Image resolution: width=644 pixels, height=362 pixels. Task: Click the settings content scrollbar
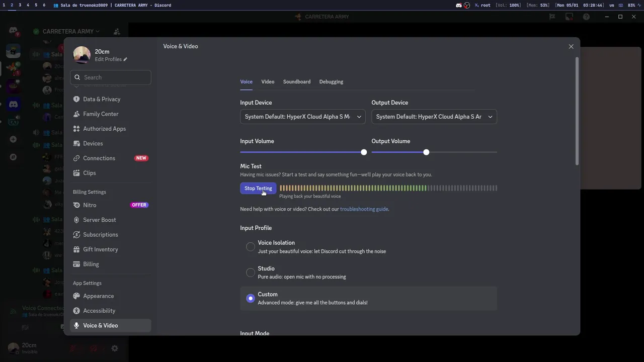577,111
